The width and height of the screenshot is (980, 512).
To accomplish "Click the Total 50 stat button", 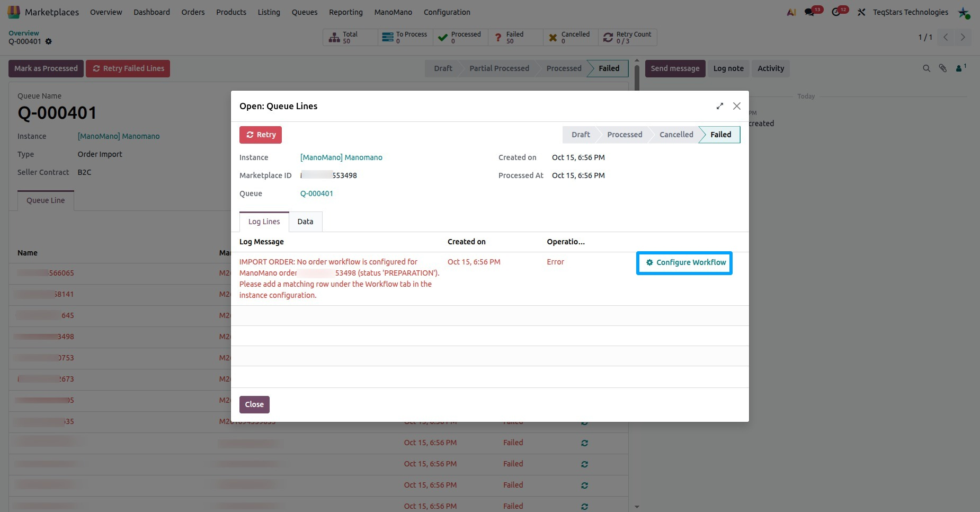I will click(350, 37).
